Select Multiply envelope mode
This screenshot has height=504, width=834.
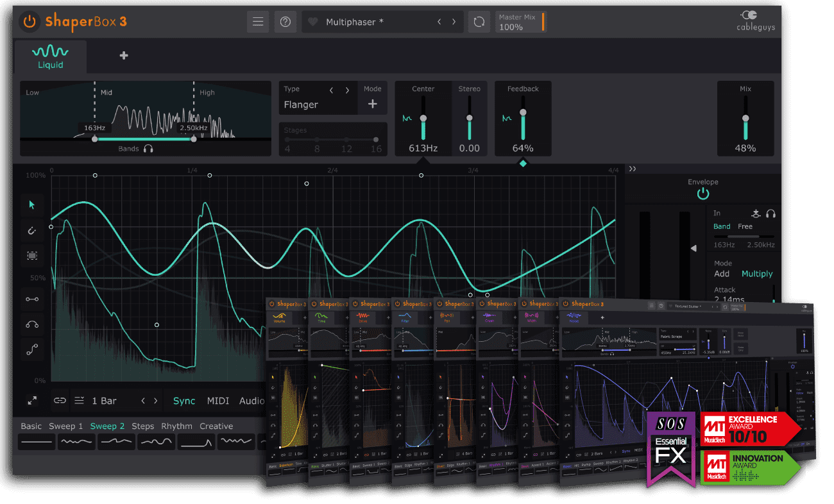757,274
